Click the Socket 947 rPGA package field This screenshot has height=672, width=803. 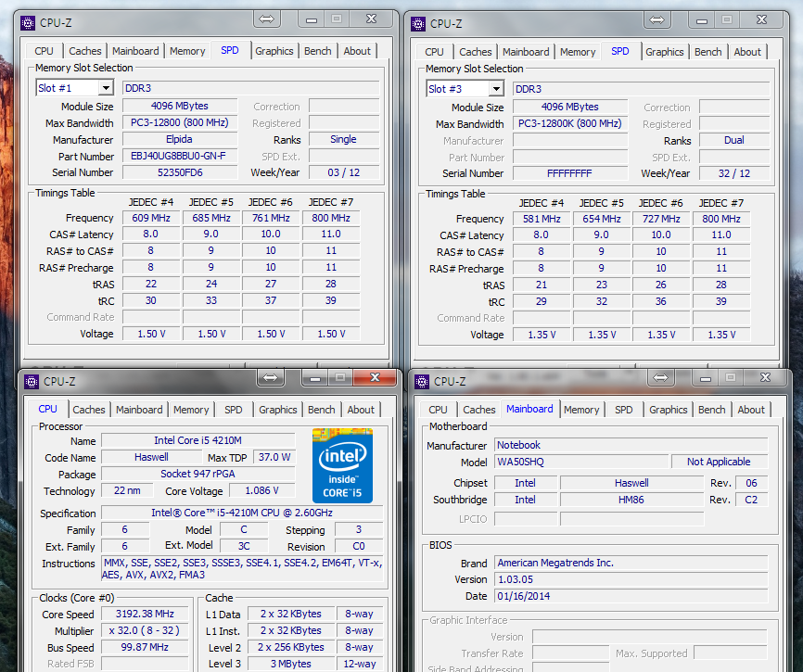pos(198,474)
